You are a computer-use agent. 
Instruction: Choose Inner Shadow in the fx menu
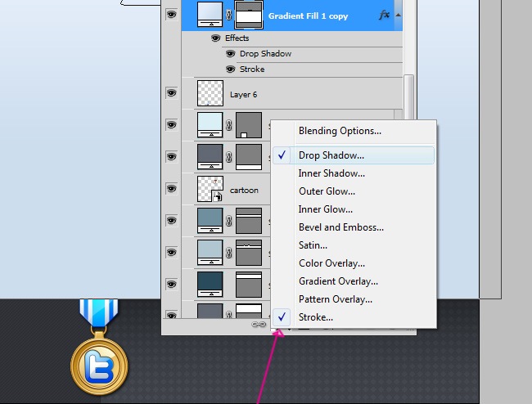[x=354, y=173]
